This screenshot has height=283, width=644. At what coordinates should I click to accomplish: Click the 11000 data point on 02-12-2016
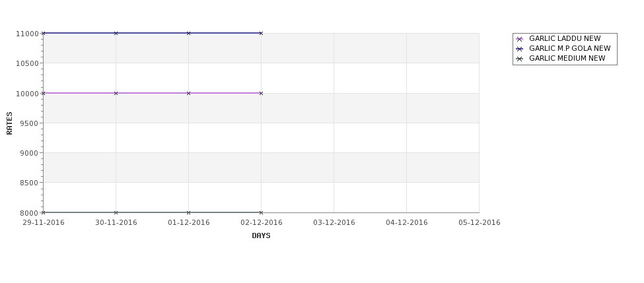click(261, 33)
